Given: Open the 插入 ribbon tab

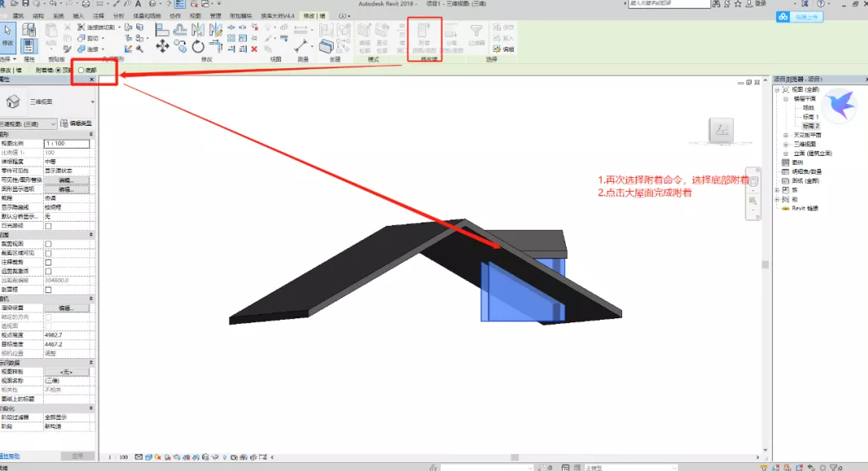Looking at the screenshot, I should click(x=78, y=16).
